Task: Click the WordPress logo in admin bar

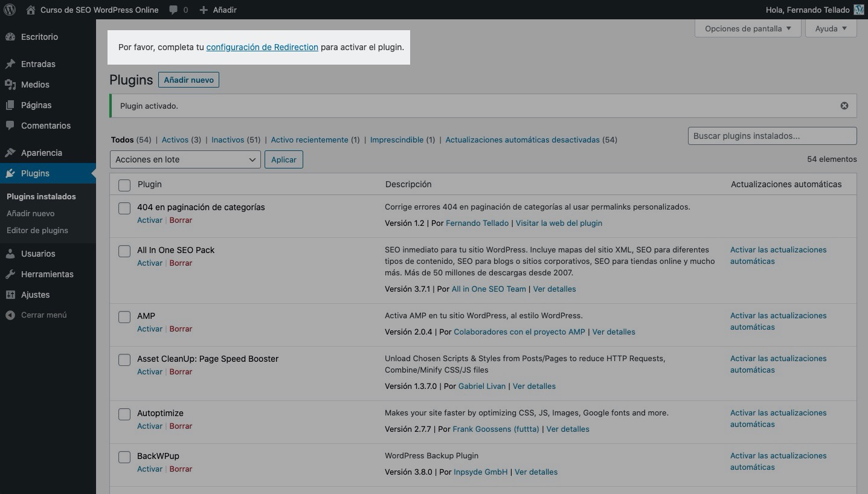Action: [10, 10]
